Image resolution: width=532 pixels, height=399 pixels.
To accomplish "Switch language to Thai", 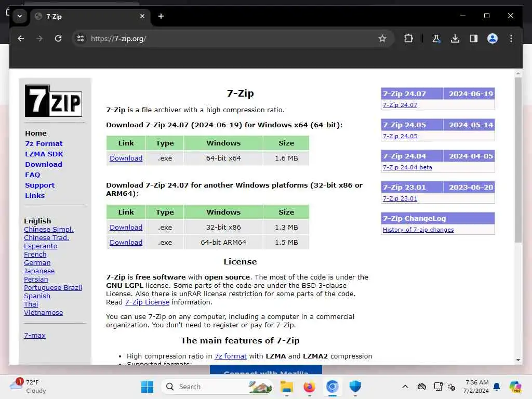I will point(31,304).
